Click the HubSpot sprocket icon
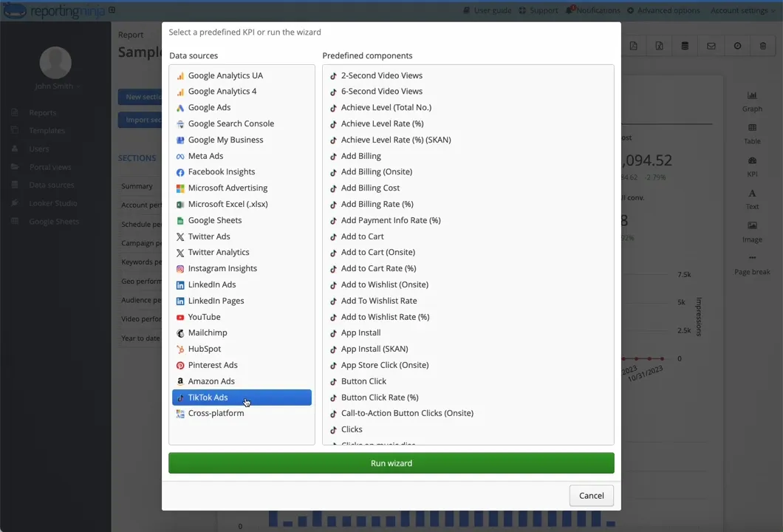 180,349
